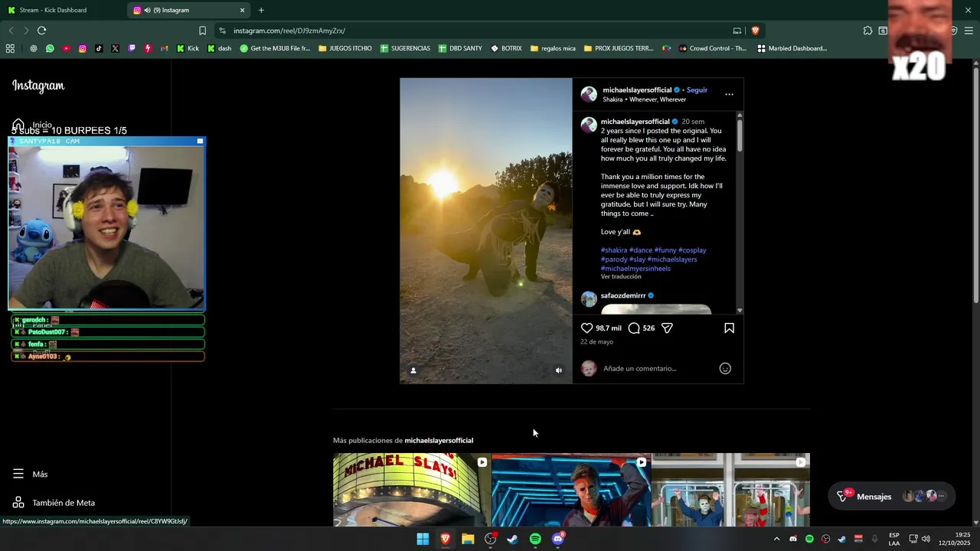Viewport: 980px width, 551px height.
Task: Open the 'Marbled Dashboard' bookmark
Action: point(792,48)
